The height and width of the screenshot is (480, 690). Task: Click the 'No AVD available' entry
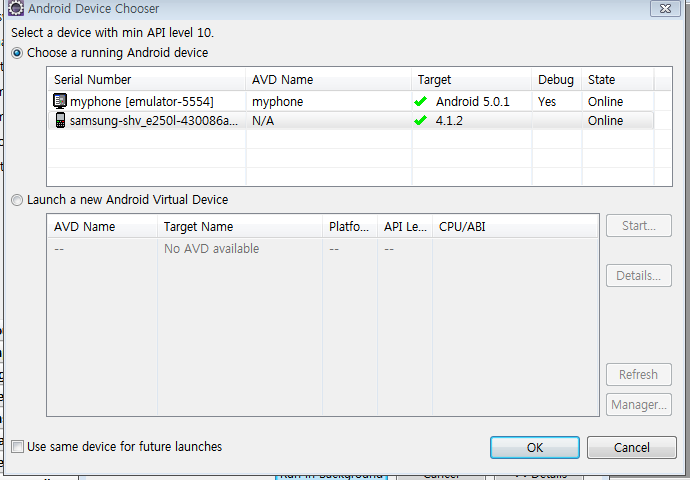coord(212,249)
